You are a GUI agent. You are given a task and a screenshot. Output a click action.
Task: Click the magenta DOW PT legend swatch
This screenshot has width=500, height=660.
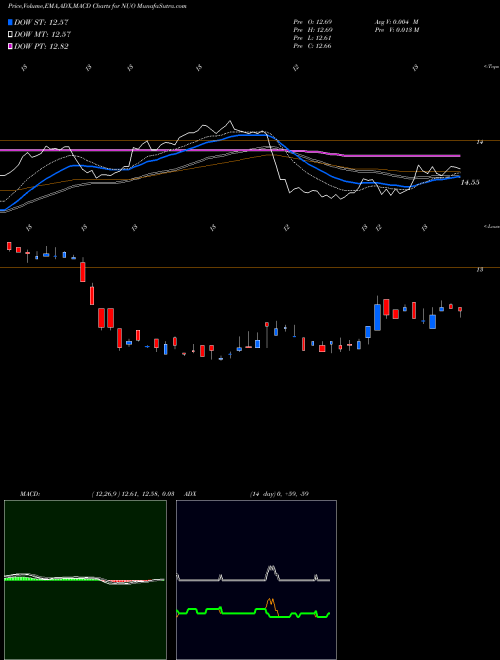coord(11,46)
